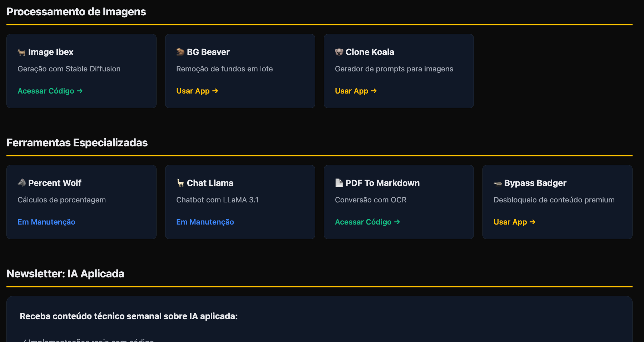Click Em Manutenção on Percent Wolf card
This screenshot has height=342, width=644.
(x=46, y=222)
